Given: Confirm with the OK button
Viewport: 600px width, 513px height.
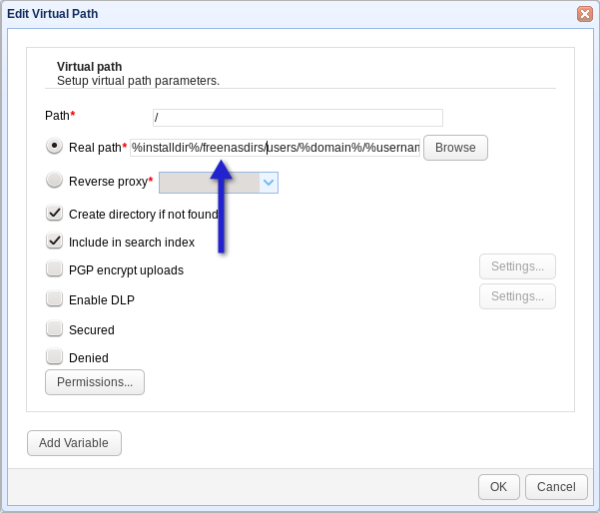Looking at the screenshot, I should [x=498, y=487].
